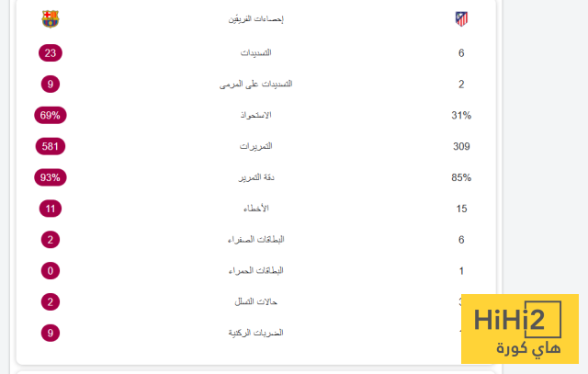Click Atletico's 309 passes value

coord(461,146)
